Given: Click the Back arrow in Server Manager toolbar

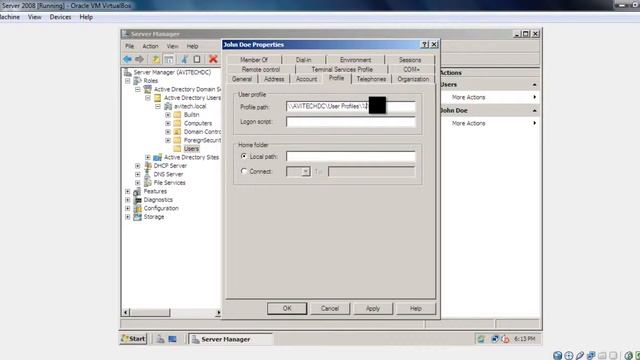Looking at the screenshot, I should (x=127, y=60).
